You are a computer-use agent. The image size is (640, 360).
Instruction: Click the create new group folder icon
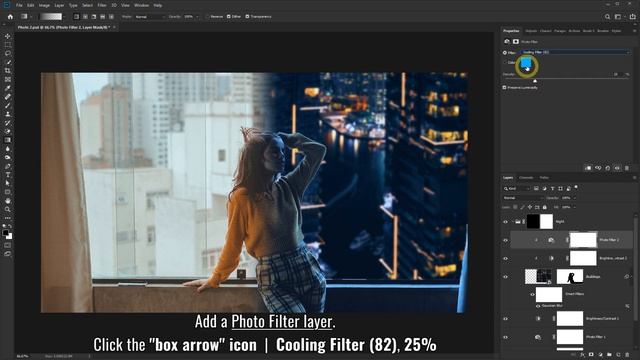(609, 355)
